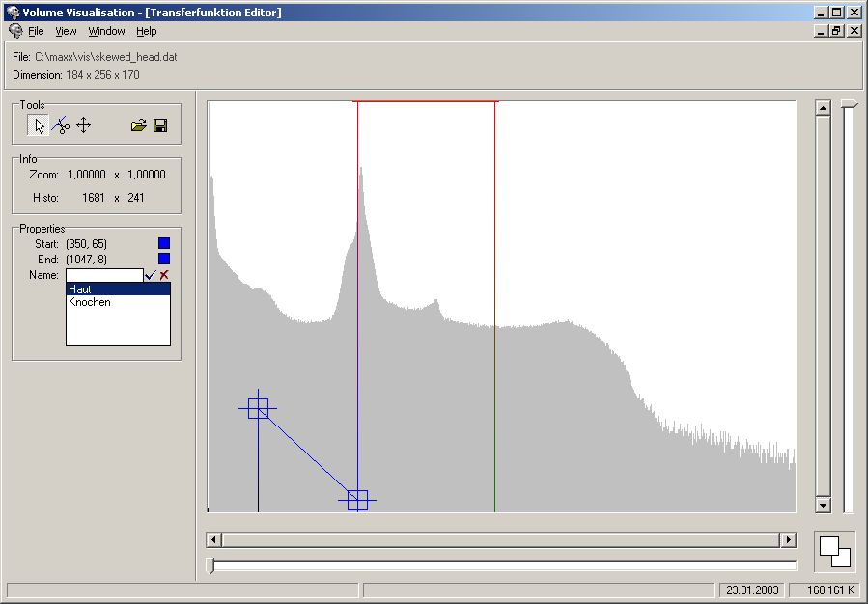Cancel name with the red X icon
This screenshot has height=604, width=868.
164,275
